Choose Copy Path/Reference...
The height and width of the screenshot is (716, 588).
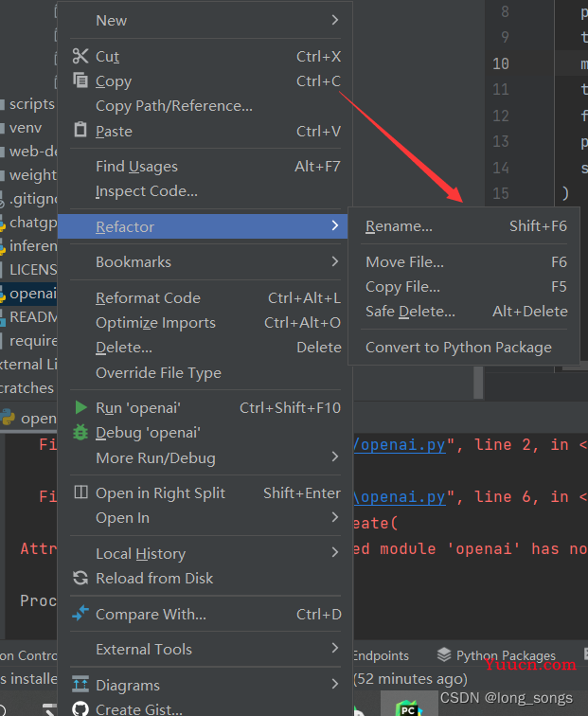coord(205,106)
